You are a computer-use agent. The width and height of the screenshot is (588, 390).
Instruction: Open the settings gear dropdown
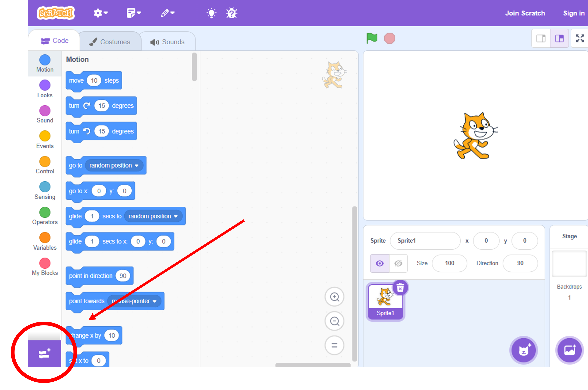click(100, 13)
